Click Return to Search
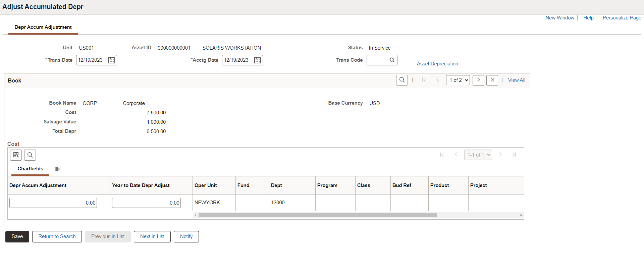 pos(57,236)
